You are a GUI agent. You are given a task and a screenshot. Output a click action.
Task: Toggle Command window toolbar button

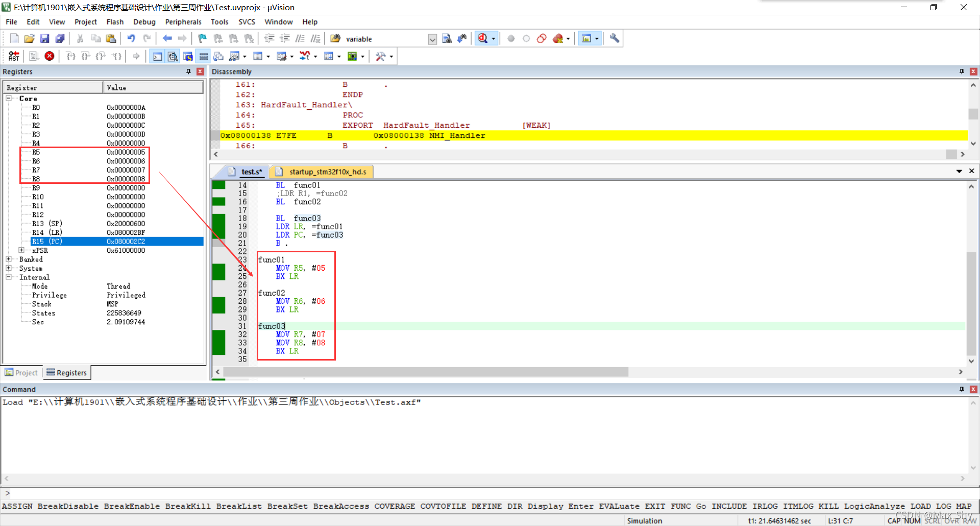coord(158,56)
